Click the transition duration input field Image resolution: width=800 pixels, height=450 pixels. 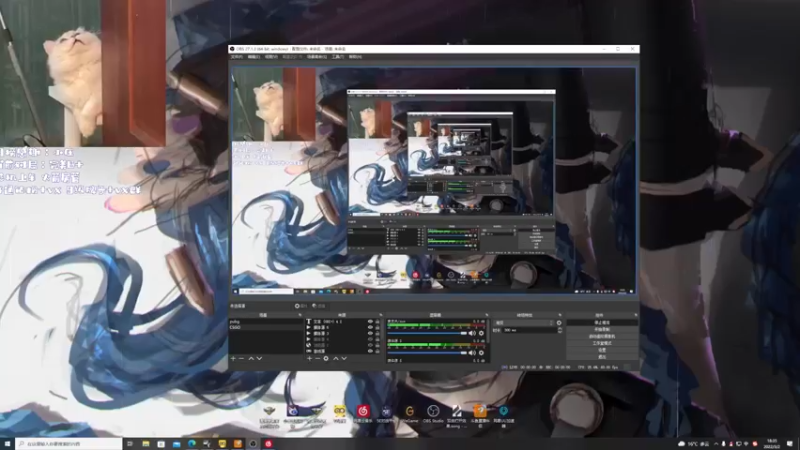[530, 330]
